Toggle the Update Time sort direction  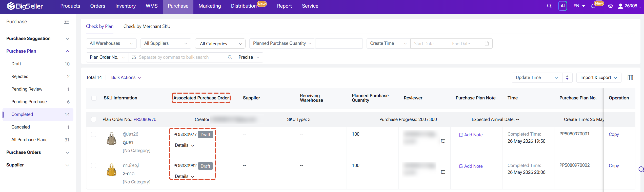[x=567, y=78]
